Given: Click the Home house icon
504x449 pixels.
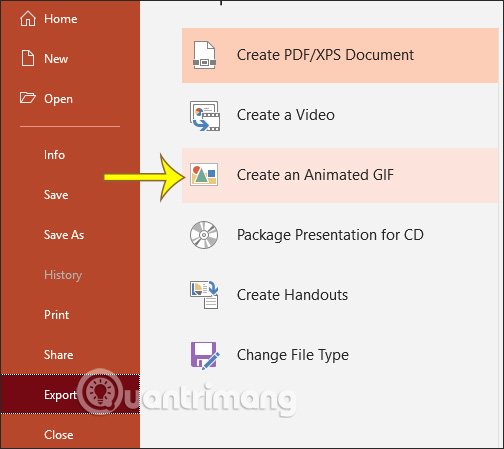Looking at the screenshot, I should pos(28,18).
